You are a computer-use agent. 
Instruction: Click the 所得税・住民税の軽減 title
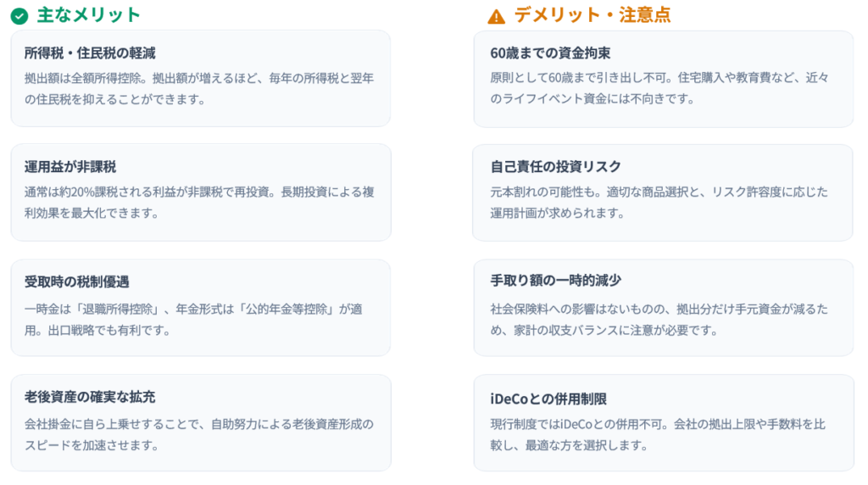90,53
